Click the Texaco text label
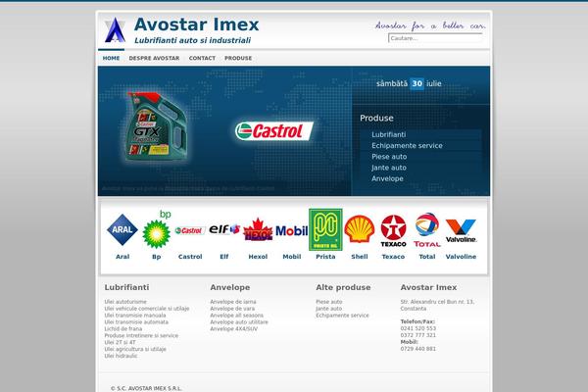This screenshot has width=588, height=392. pos(393,257)
